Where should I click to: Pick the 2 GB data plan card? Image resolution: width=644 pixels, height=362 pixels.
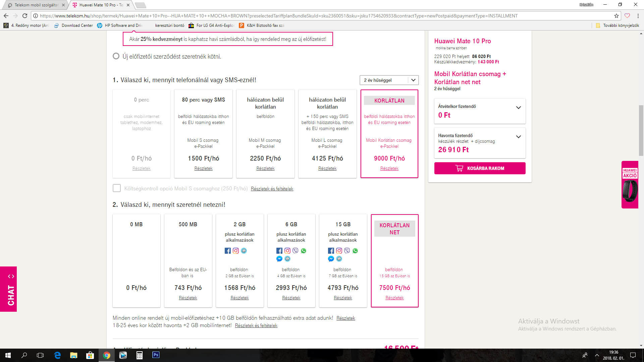pyautogui.click(x=240, y=261)
